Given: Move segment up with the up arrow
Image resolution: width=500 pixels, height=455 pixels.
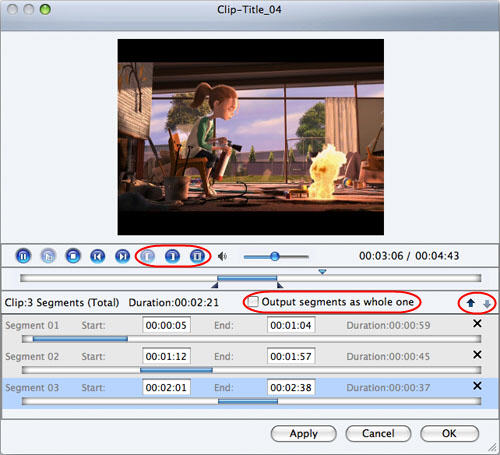Looking at the screenshot, I should 471,303.
